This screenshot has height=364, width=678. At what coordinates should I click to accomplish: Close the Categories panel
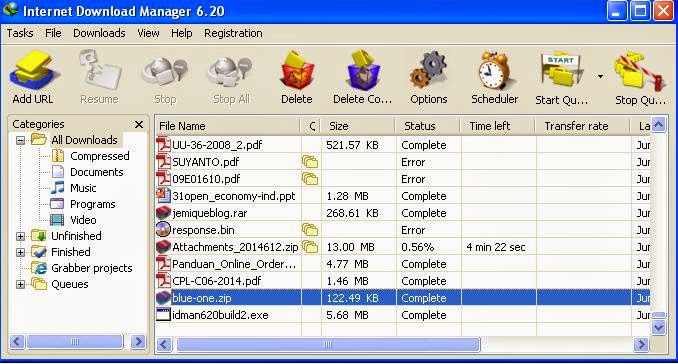point(139,125)
